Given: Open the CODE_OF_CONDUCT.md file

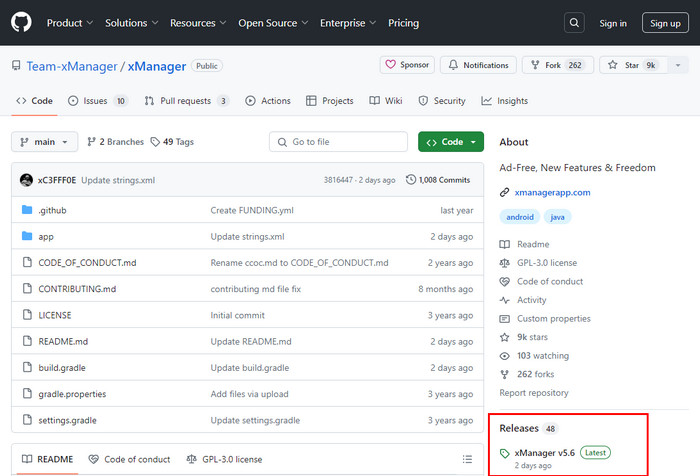Looking at the screenshot, I should click(87, 263).
